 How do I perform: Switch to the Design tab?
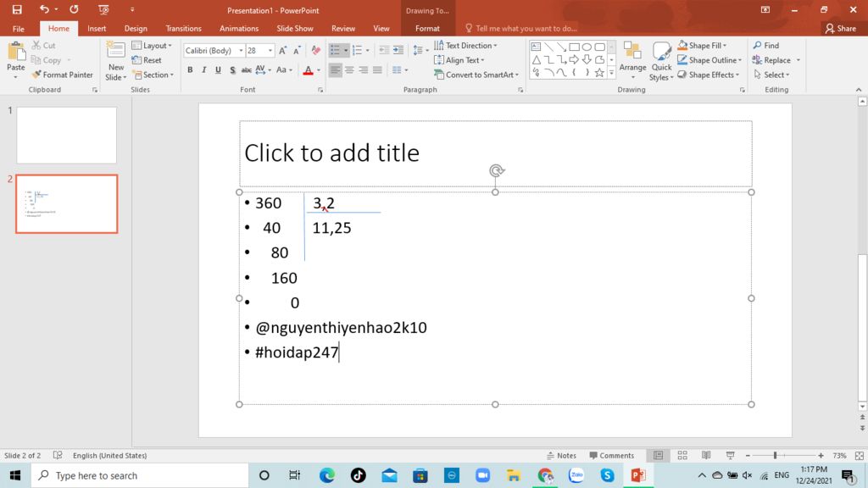click(136, 28)
